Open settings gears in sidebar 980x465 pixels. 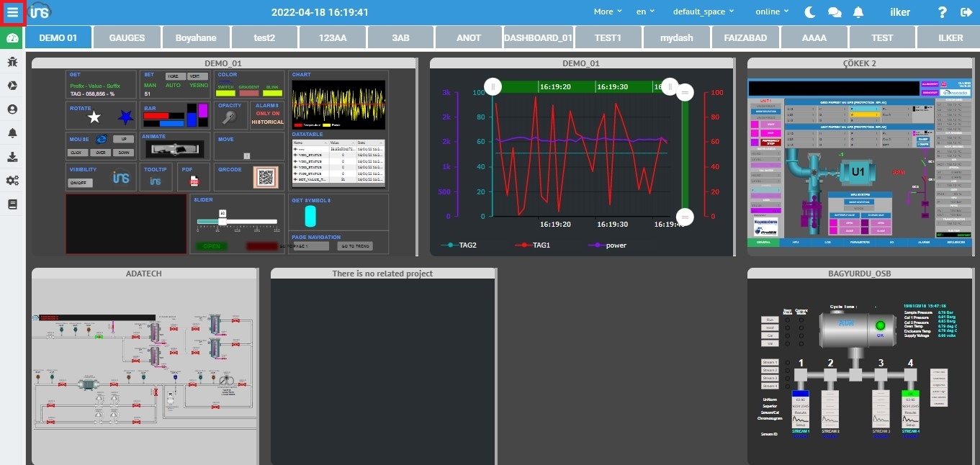coord(12,181)
